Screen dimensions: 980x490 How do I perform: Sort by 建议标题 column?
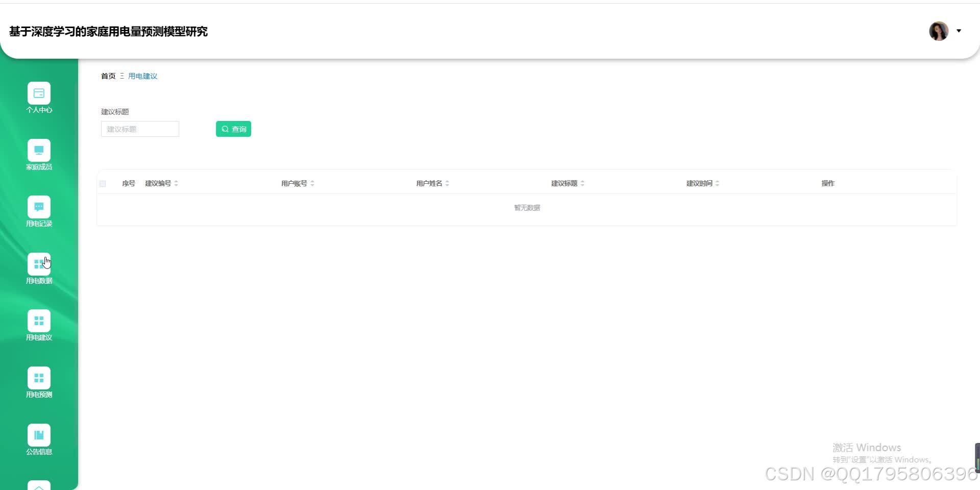pos(582,183)
